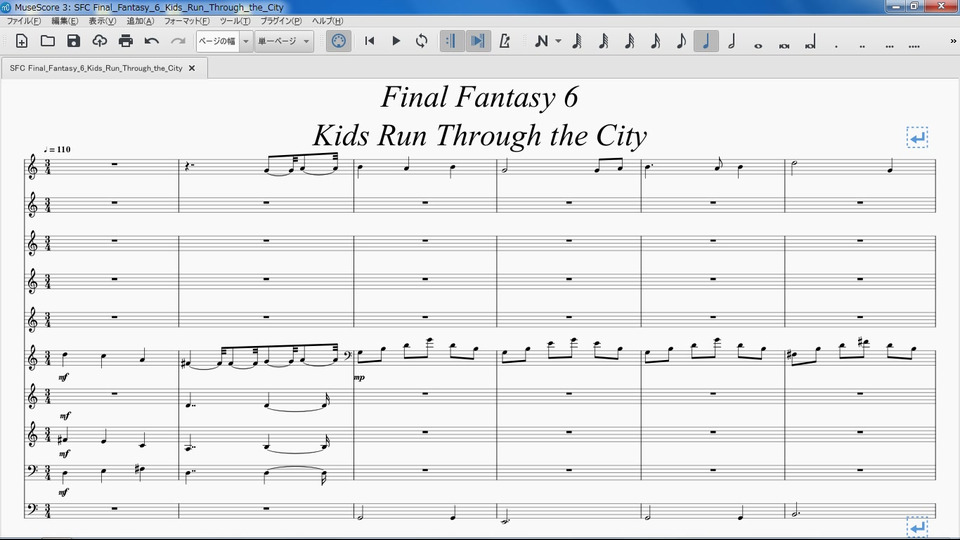Select lower system break icon bottom right
Image resolution: width=960 pixels, height=540 pixels.
[x=917, y=527]
